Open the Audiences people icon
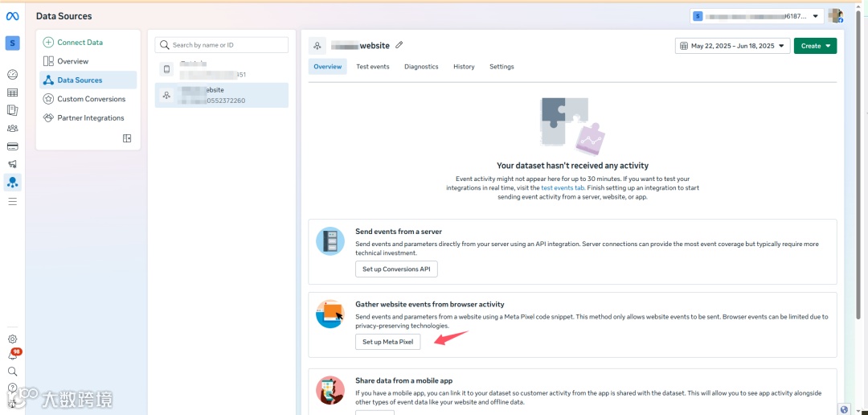Image resolution: width=868 pixels, height=415 pixels. (13, 129)
